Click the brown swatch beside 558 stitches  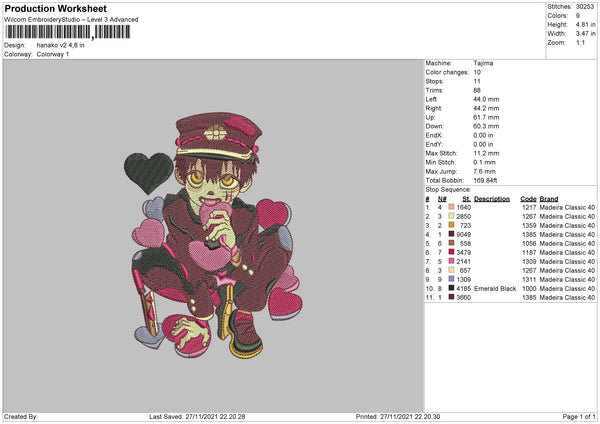pos(451,243)
